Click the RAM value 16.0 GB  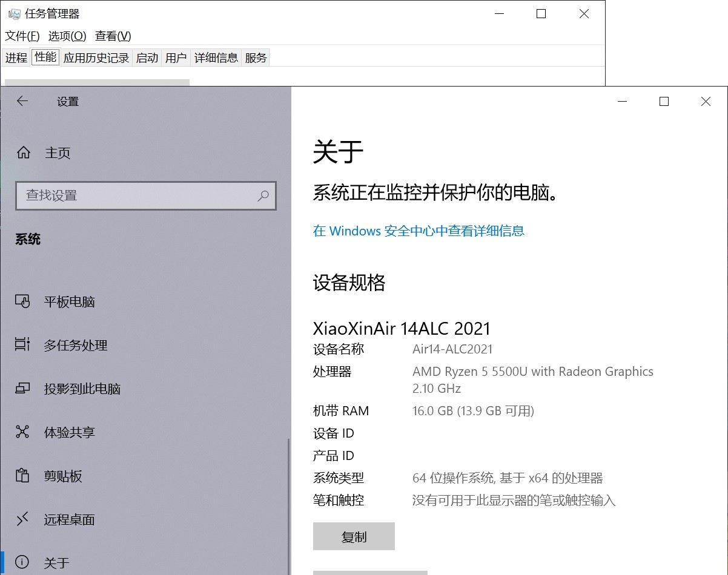[432, 411]
